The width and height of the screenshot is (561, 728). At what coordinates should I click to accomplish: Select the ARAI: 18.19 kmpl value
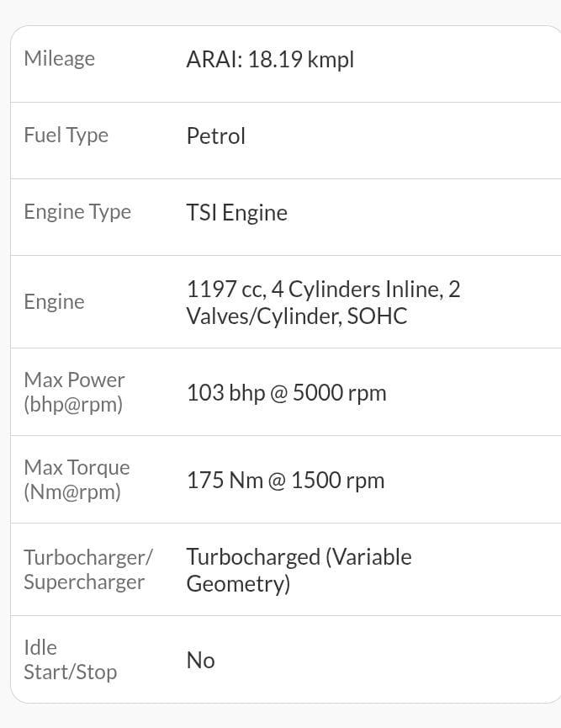point(270,60)
